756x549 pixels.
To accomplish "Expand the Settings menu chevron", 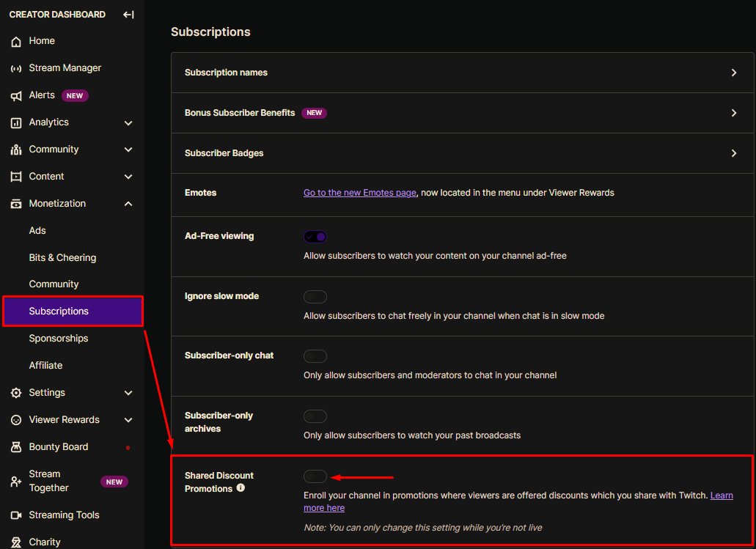I will pos(128,393).
